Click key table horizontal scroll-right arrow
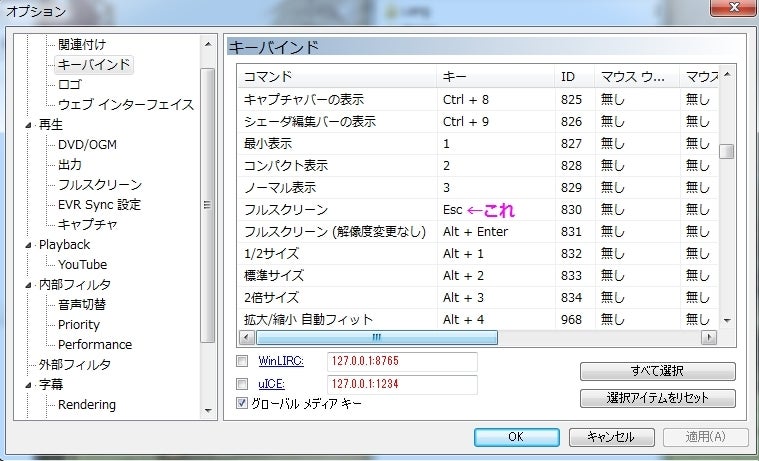Image resolution: width=759 pixels, height=461 pixels. click(709, 338)
